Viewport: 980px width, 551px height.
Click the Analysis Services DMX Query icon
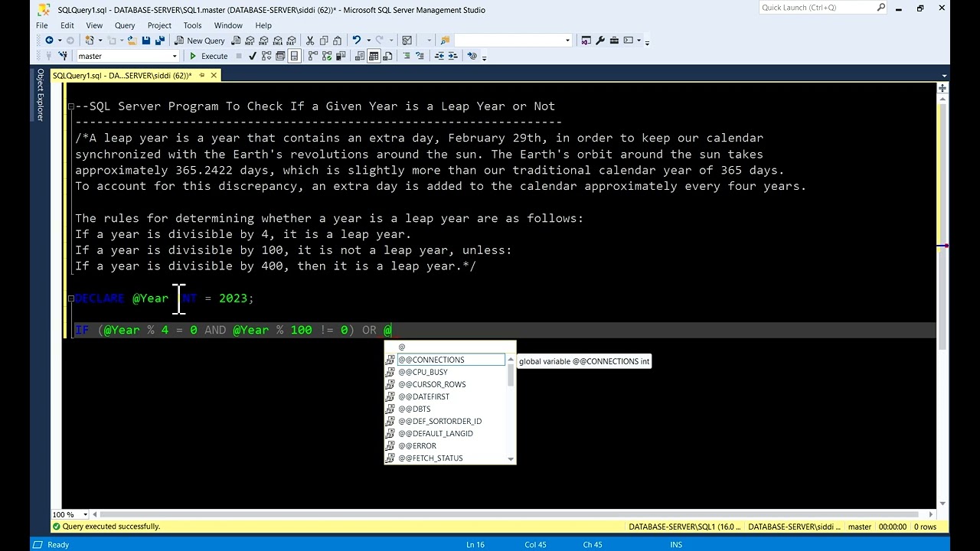(x=263, y=40)
